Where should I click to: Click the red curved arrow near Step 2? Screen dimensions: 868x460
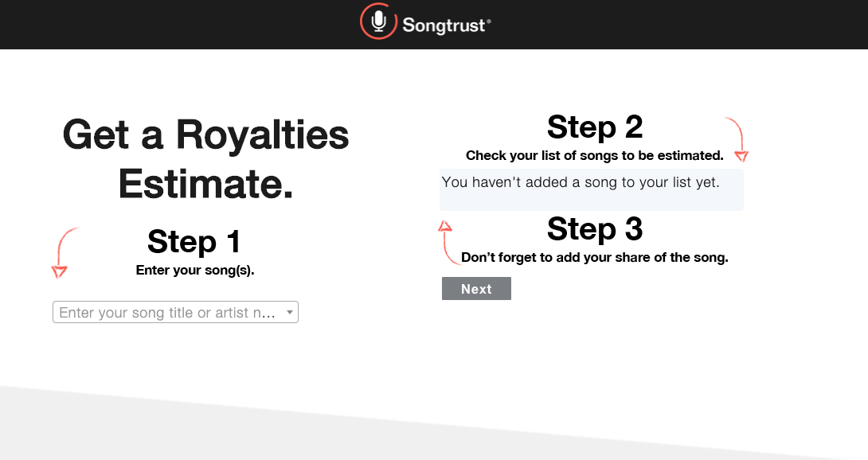click(737, 139)
